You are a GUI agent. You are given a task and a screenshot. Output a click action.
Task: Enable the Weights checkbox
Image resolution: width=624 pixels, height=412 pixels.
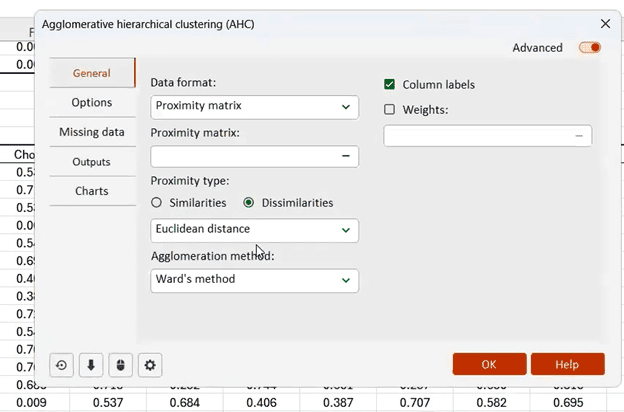(x=390, y=109)
